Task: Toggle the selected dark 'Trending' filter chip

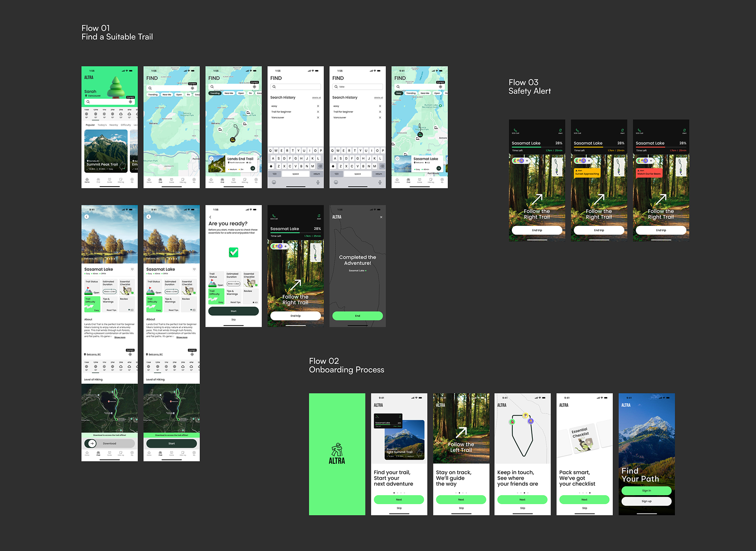Action: (215, 93)
